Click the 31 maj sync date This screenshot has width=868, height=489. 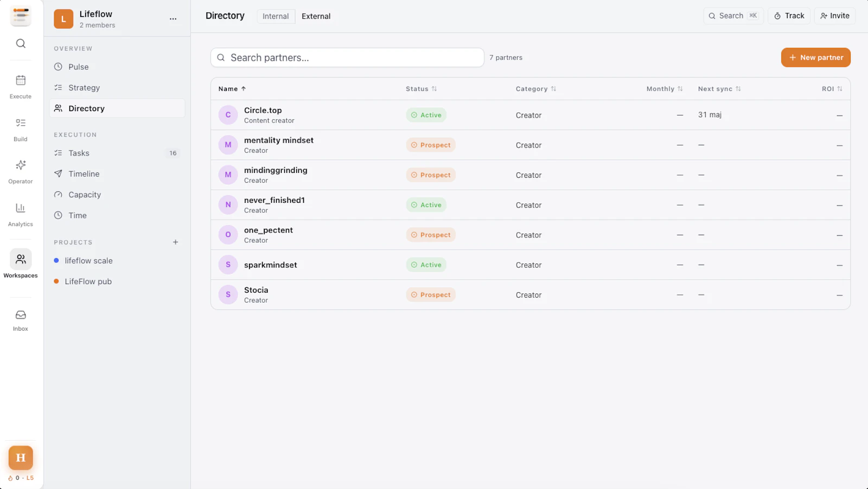(710, 115)
